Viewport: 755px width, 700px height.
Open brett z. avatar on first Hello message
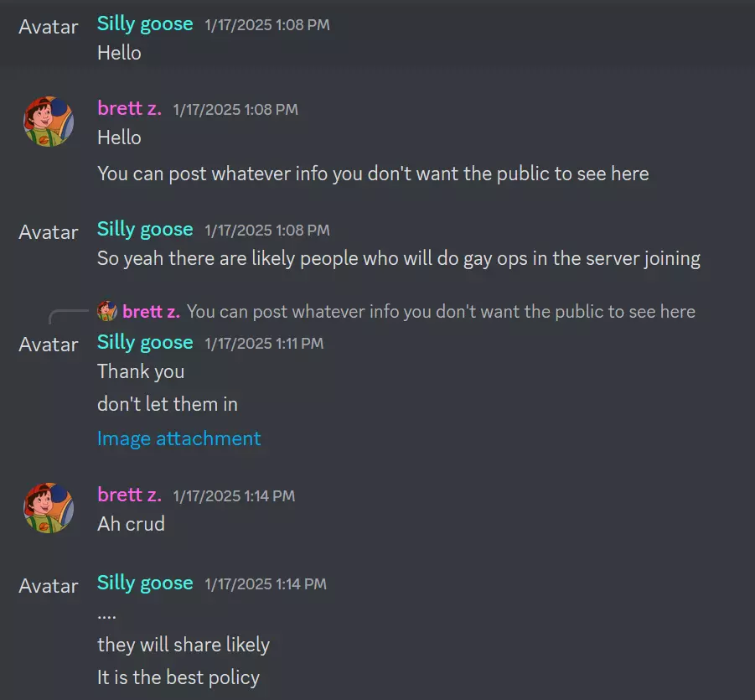[x=49, y=122]
